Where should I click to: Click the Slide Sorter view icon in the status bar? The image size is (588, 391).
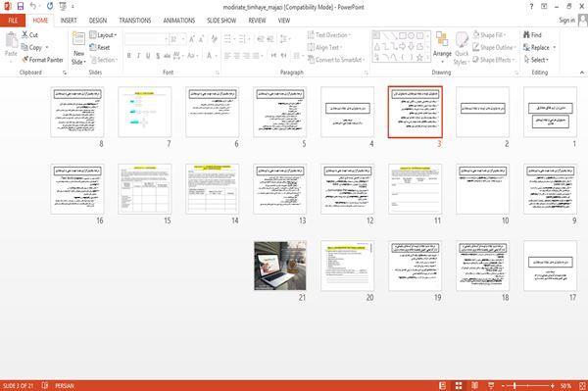[x=459, y=385]
